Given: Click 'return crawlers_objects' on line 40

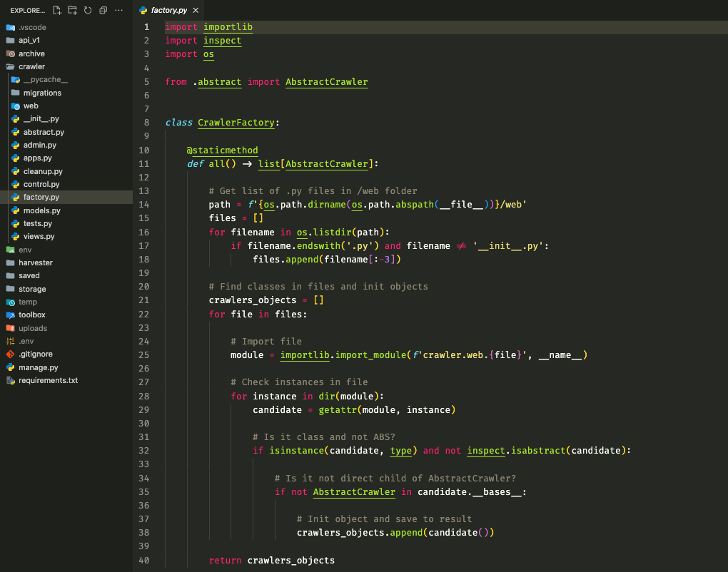Looking at the screenshot, I should (272, 560).
